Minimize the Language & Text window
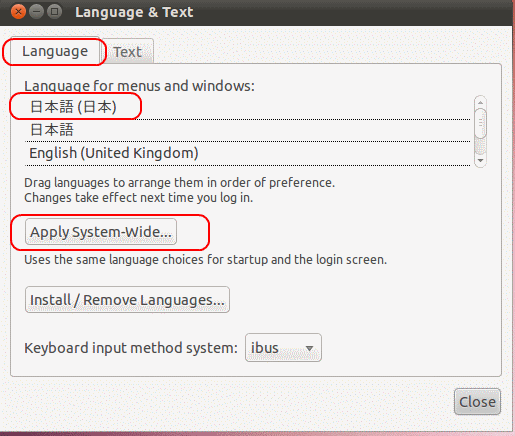The width and height of the screenshot is (515, 436). tap(36, 12)
